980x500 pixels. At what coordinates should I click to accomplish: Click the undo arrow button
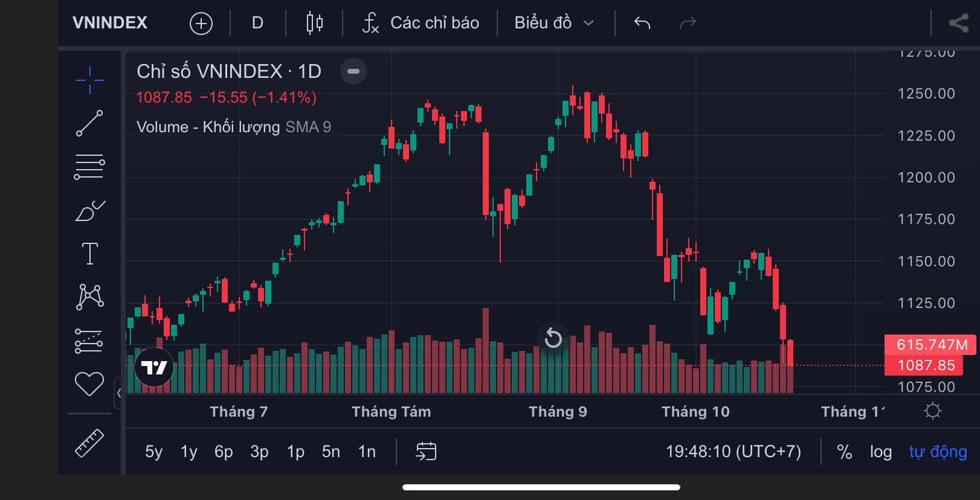tap(642, 23)
